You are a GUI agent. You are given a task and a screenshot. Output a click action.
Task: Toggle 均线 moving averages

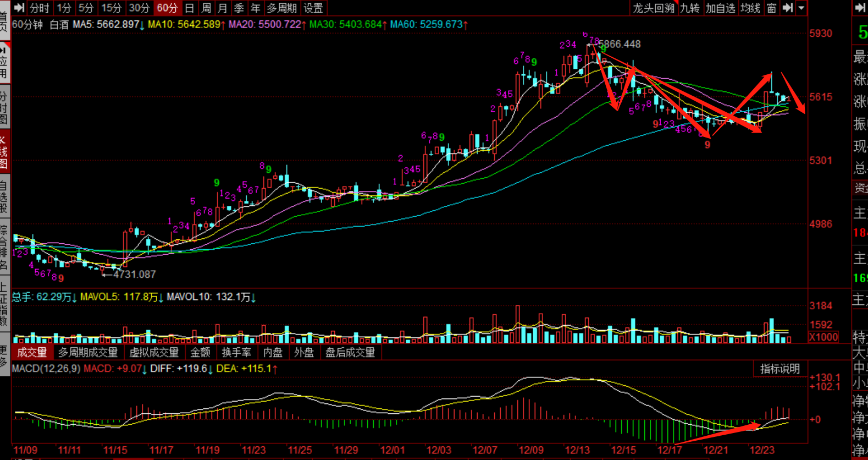[x=750, y=8]
